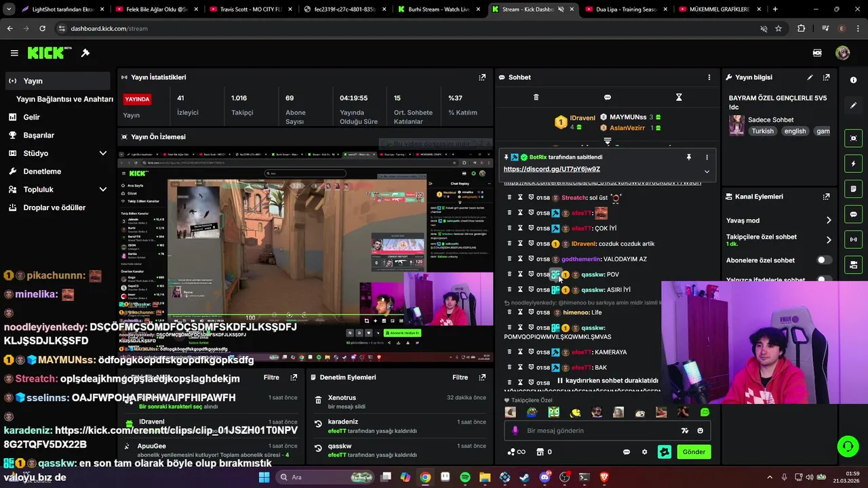Open the discord.gg pinned link
This screenshot has width=868, height=488.
(552, 169)
